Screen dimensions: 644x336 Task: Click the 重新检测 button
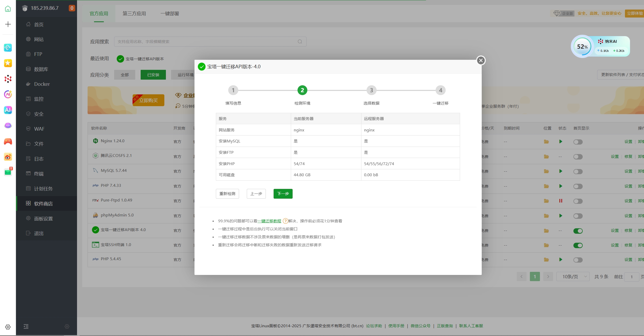227,194
